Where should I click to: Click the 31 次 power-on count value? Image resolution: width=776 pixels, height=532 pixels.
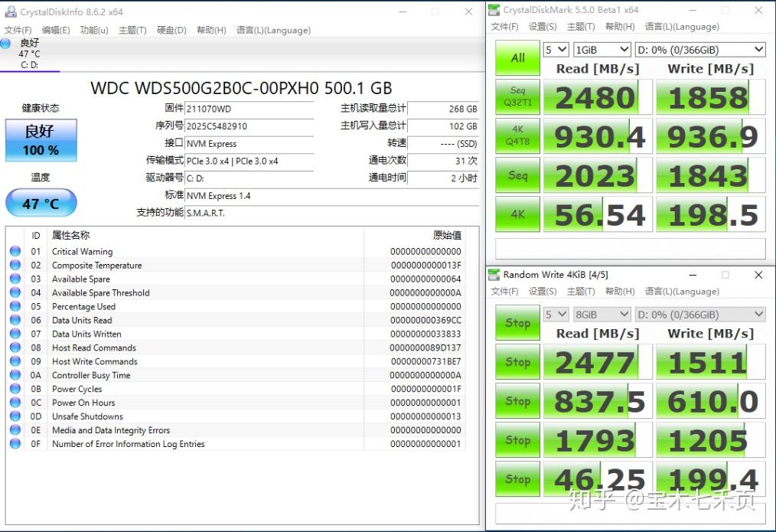pos(443,161)
